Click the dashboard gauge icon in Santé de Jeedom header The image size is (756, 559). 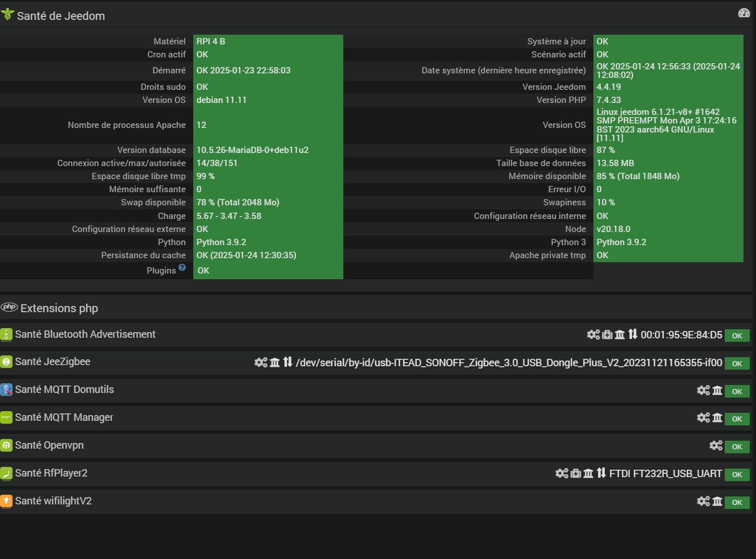tap(743, 13)
